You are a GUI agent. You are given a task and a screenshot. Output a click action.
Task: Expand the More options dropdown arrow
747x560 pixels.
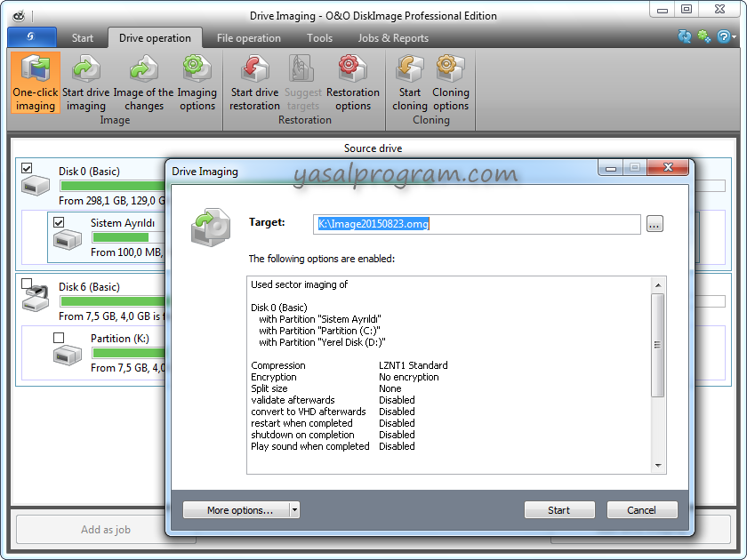294,510
